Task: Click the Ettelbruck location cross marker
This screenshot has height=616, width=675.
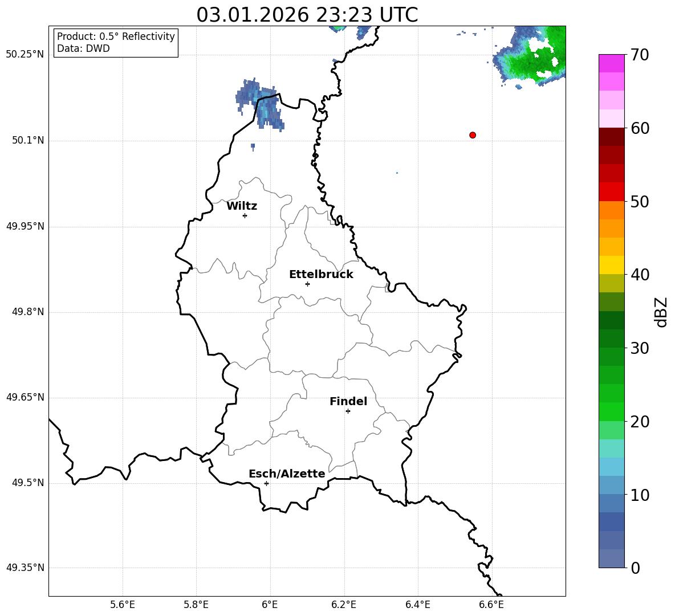Action: point(307,284)
